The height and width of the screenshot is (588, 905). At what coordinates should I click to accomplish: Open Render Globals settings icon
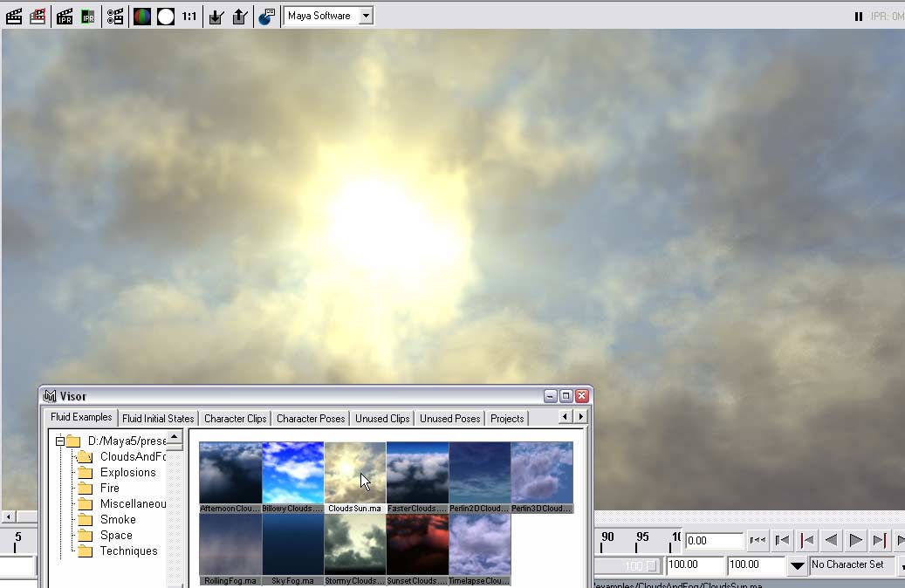pyautogui.click(x=115, y=16)
